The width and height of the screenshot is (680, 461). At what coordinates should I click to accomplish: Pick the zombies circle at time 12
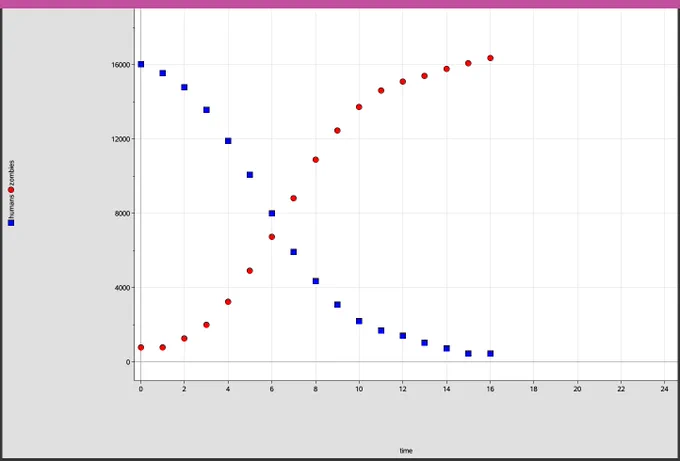pos(403,82)
